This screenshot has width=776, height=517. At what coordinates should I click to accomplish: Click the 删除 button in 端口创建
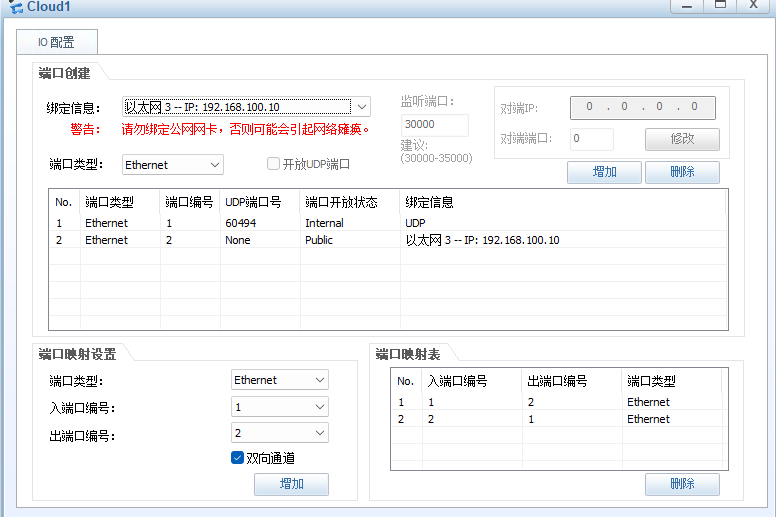682,172
